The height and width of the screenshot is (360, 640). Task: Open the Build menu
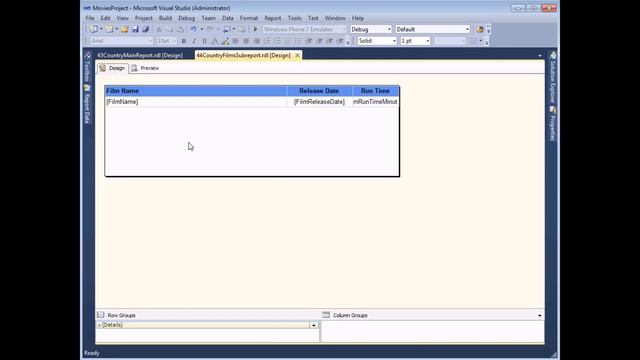(165, 18)
